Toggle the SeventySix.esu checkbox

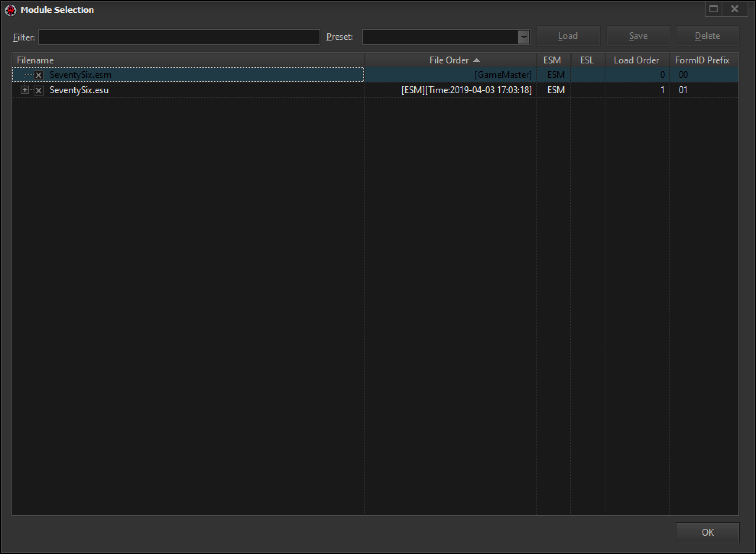pos(39,91)
